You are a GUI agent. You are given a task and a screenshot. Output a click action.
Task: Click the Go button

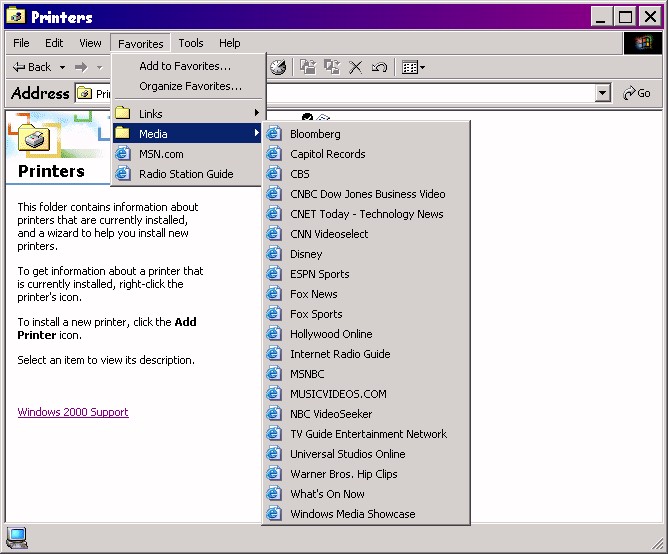[x=636, y=93]
